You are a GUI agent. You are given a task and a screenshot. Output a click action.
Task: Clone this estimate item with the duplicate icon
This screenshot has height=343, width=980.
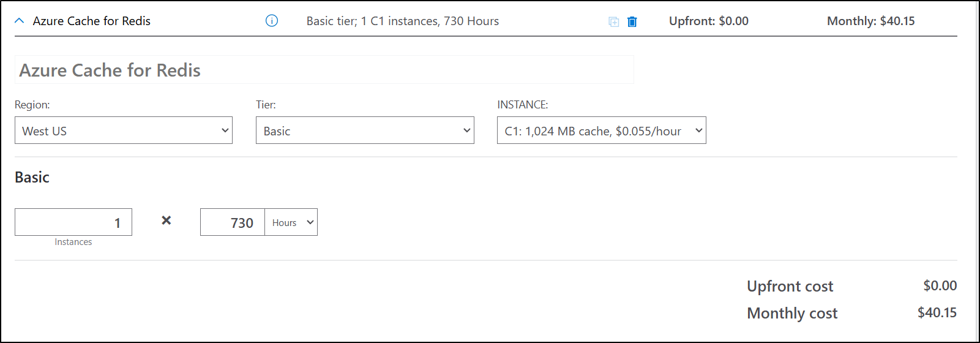tap(613, 21)
